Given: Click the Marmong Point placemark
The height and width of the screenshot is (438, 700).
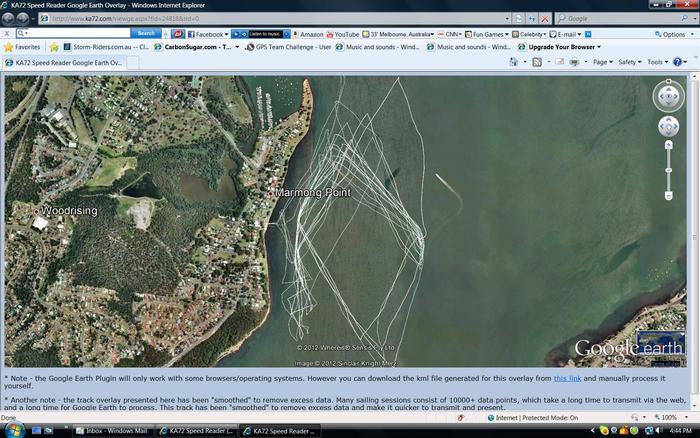Looking at the screenshot, I should [270, 191].
